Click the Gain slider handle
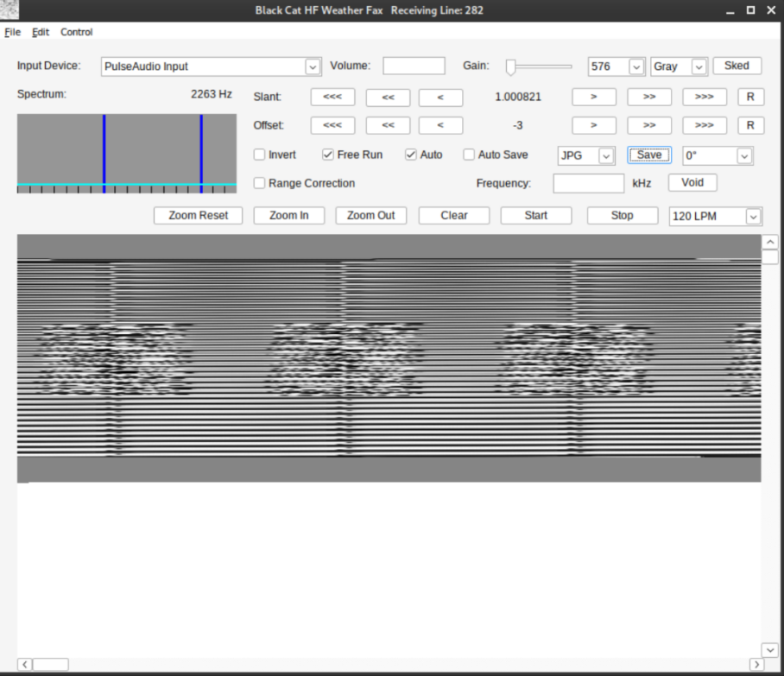This screenshot has height=676, width=784. pyautogui.click(x=511, y=66)
